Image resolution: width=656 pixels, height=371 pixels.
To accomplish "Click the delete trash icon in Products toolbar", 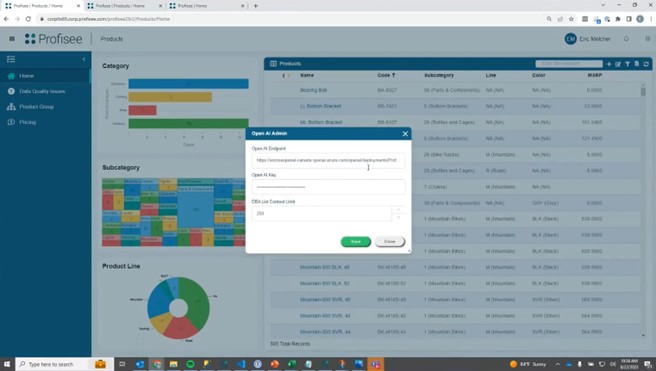I will tap(637, 64).
